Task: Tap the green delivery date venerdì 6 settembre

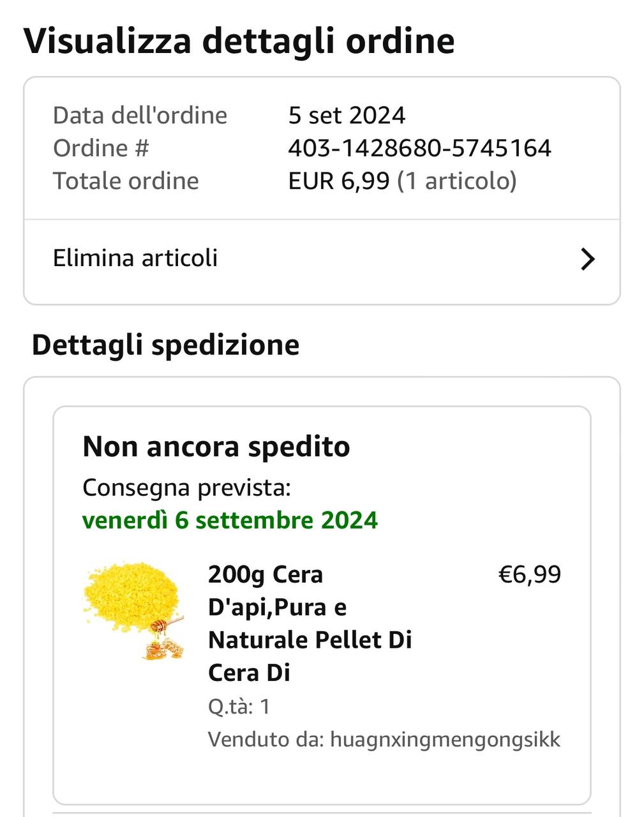Action: click(x=230, y=520)
